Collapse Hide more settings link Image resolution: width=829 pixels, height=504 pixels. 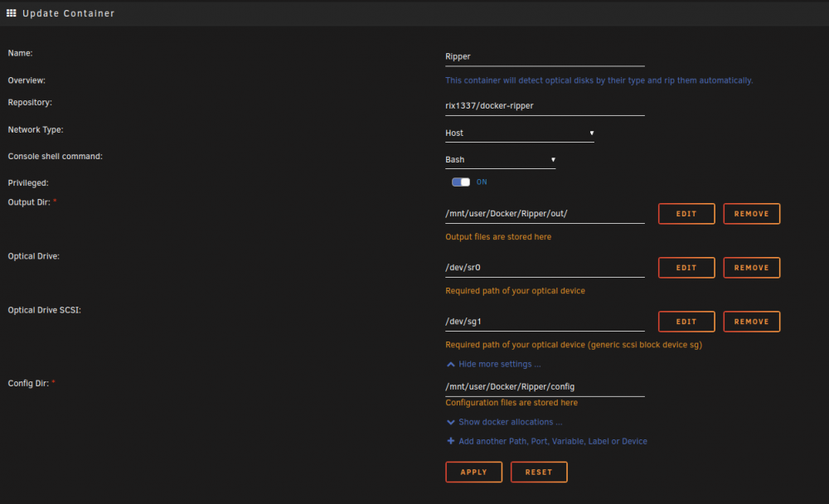499,365
